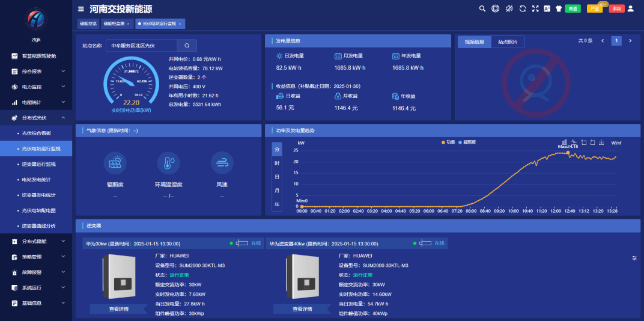644x321 pixels.
Task: Enter fullscreen with the expand arrows icon
Action: pyautogui.click(x=535, y=8)
